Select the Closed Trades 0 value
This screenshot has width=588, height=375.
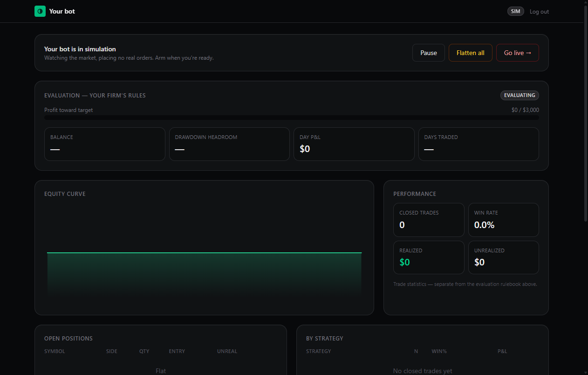pyautogui.click(x=402, y=225)
